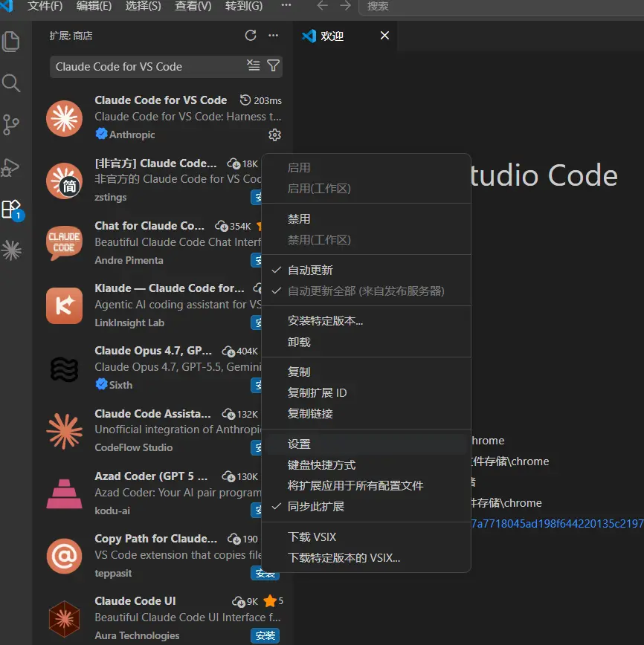The image size is (644, 645).
Task: Click the Aura Technologies publisher name
Action: (137, 635)
